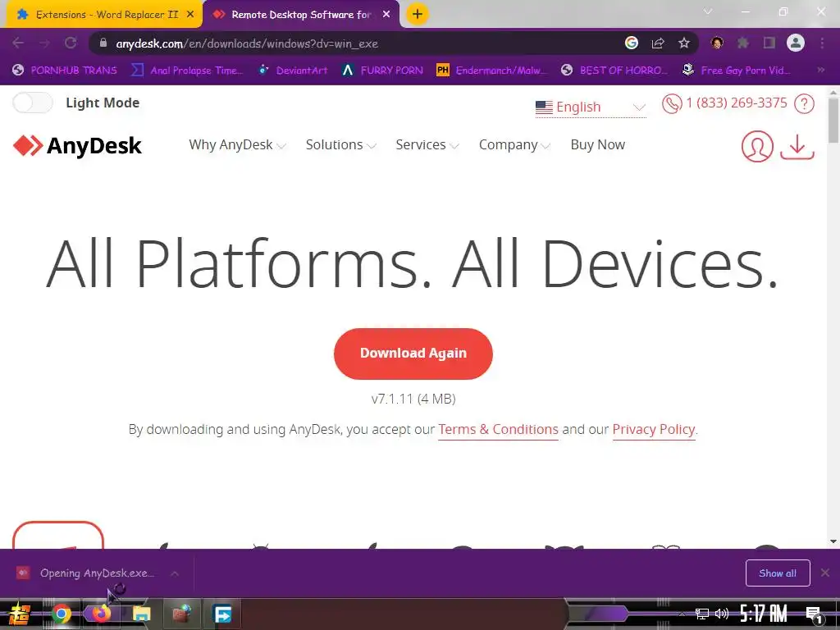This screenshot has height=630, width=840.
Task: Open the help question mark icon
Action: 804,103
